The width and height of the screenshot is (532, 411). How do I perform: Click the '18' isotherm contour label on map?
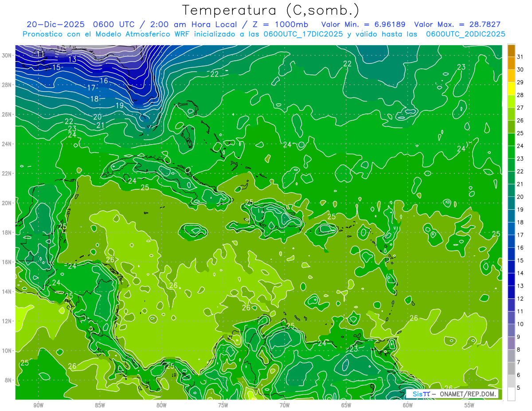pos(94,99)
